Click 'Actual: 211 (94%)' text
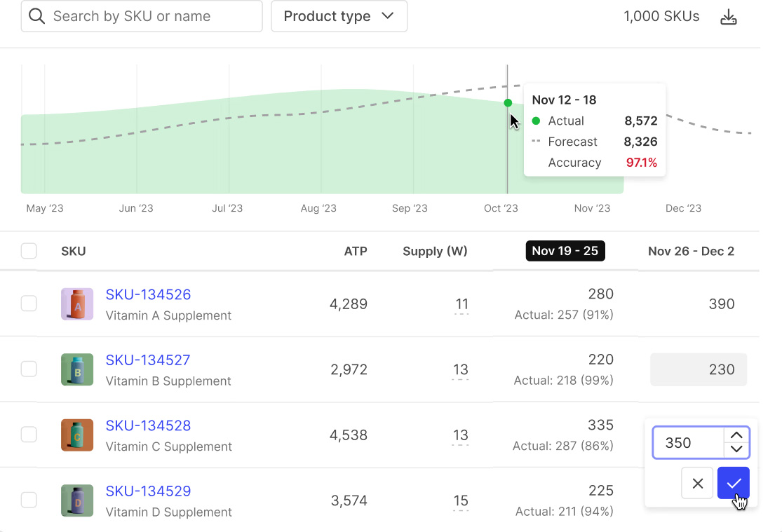782x532 pixels. [564, 512]
